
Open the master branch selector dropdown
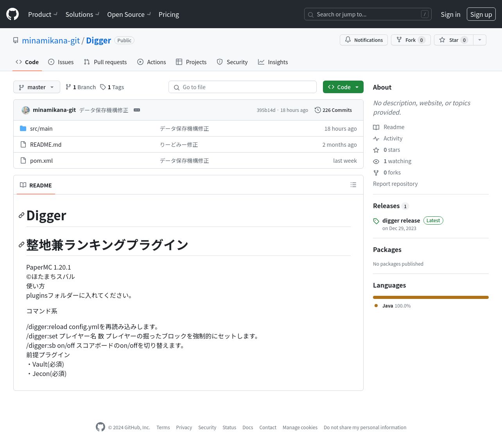click(x=37, y=87)
